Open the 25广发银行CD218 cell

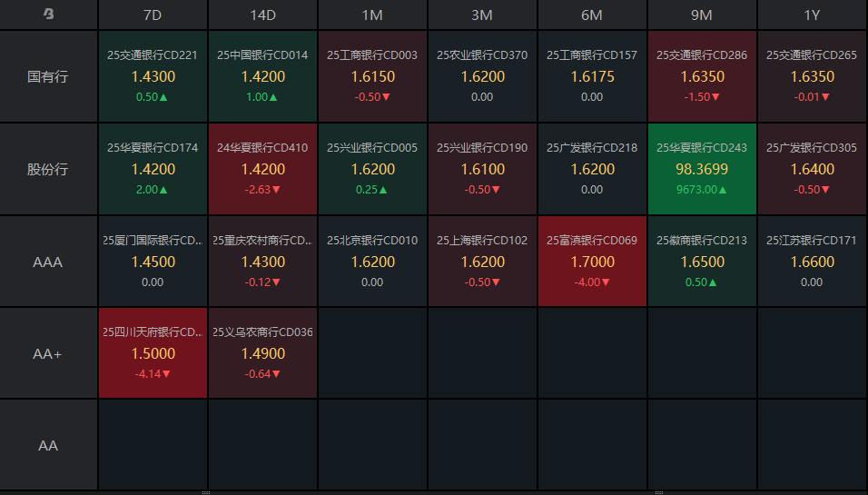(592, 169)
